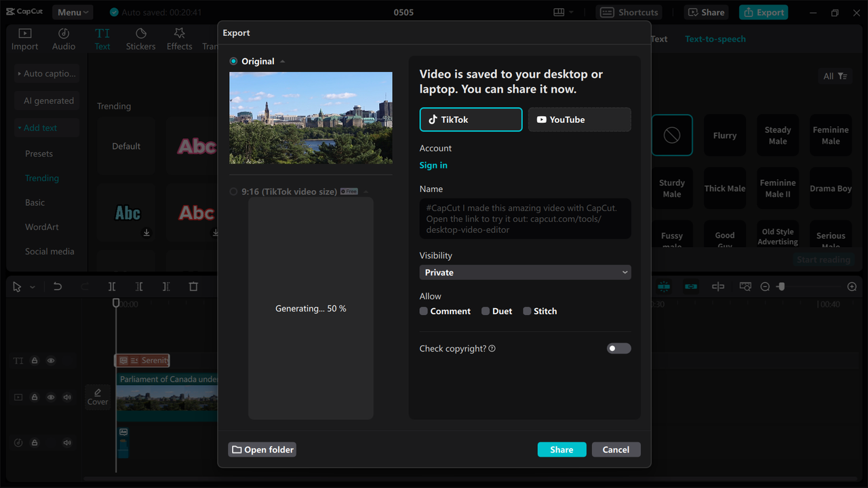Image resolution: width=868 pixels, height=488 pixels.
Task: Open the Visibility dropdown set to Private
Action: click(x=526, y=272)
